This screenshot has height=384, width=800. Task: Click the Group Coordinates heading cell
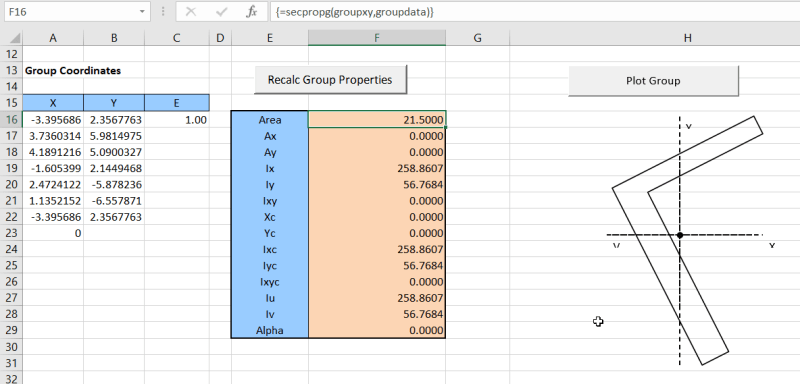[x=73, y=71]
